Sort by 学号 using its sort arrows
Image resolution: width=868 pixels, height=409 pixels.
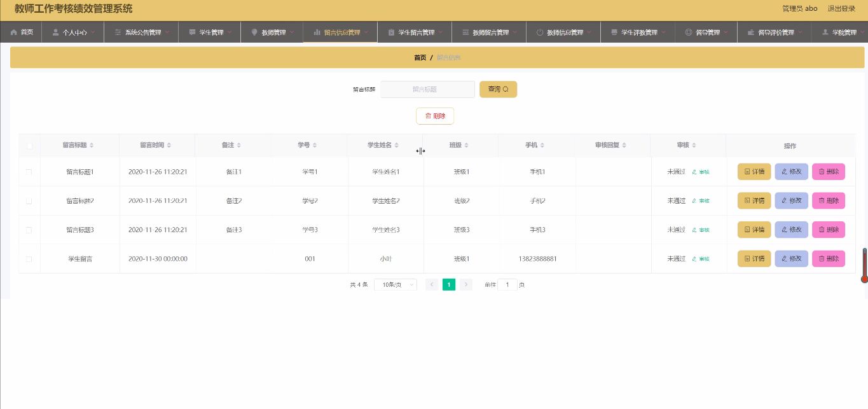click(314, 146)
